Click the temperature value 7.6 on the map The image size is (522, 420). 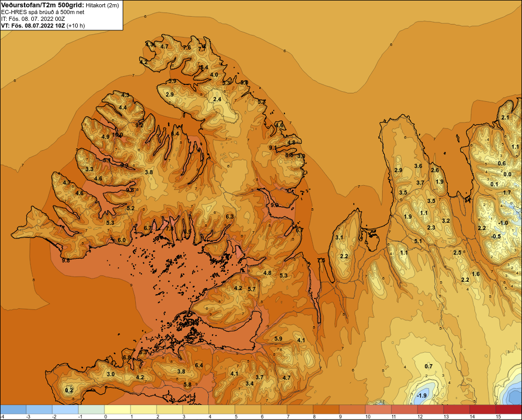pyautogui.click(x=187, y=47)
